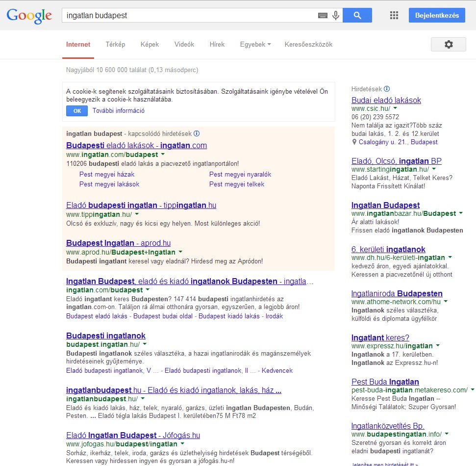Expand dropdown arrow next to www.ingatlan.com/budapest
This screenshot has height=466, width=476.
point(163,155)
